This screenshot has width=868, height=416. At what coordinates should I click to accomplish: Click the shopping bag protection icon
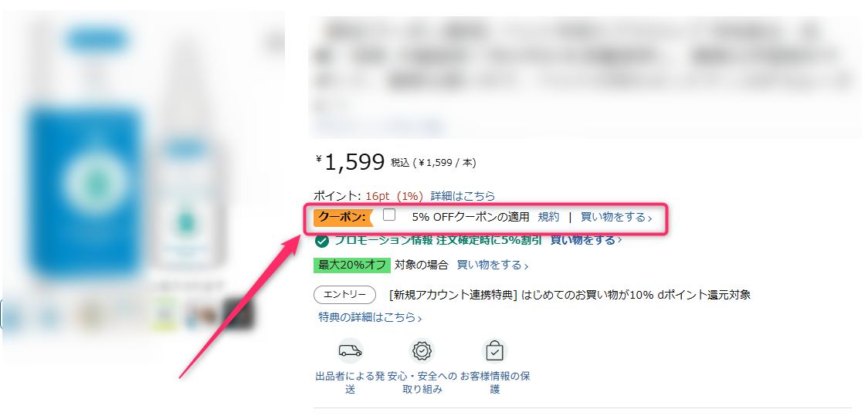coord(494,350)
